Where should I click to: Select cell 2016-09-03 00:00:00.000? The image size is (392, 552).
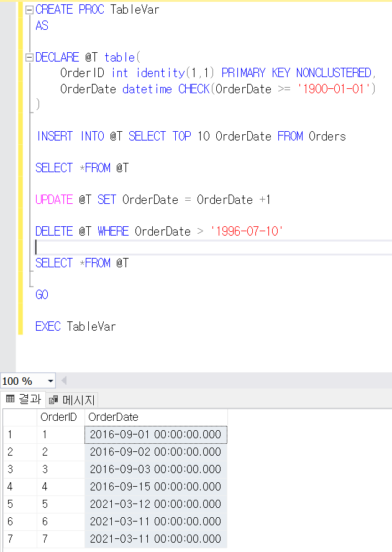(x=156, y=469)
